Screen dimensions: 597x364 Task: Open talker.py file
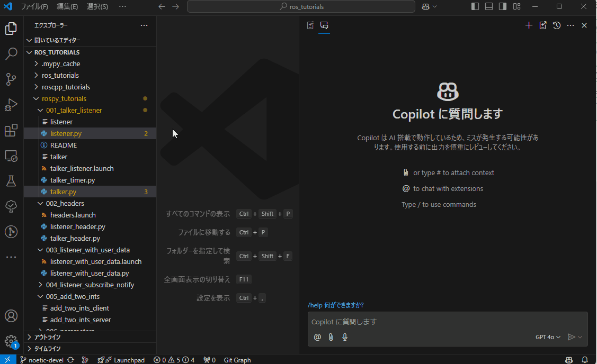click(90, 192)
